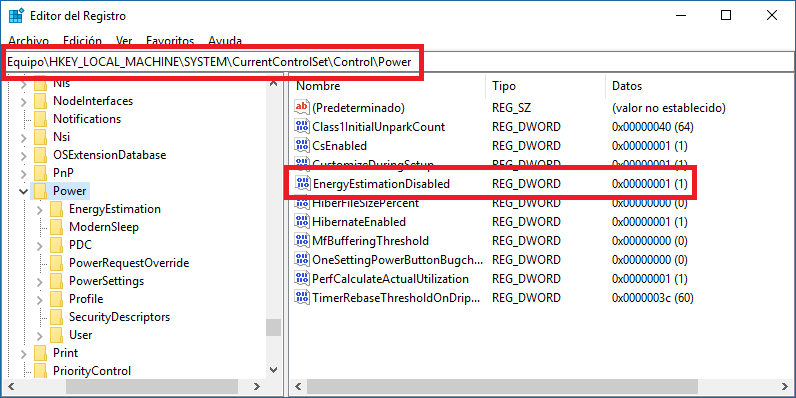
Task: Select the PowerRequestOverride folder icon
Action: [x=56, y=263]
